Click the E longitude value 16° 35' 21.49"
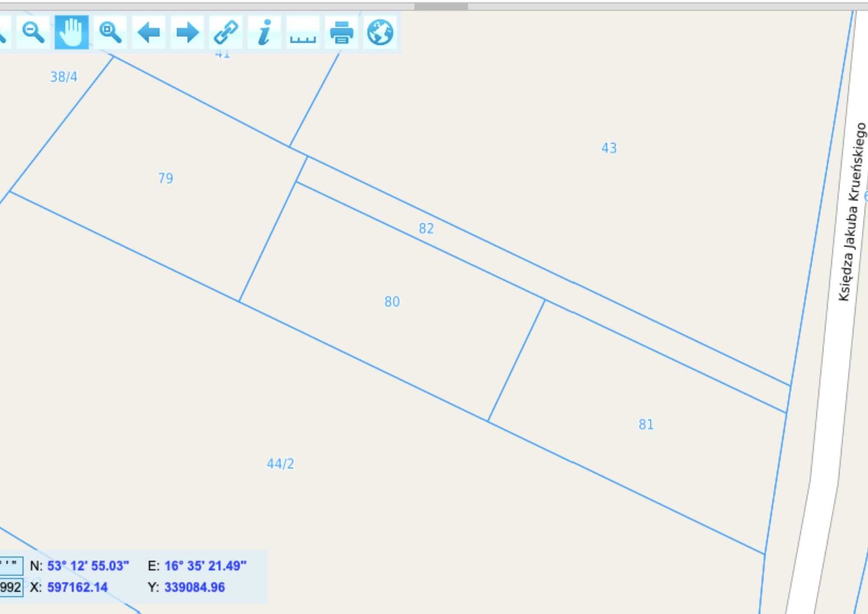This screenshot has width=868, height=614. [205, 566]
